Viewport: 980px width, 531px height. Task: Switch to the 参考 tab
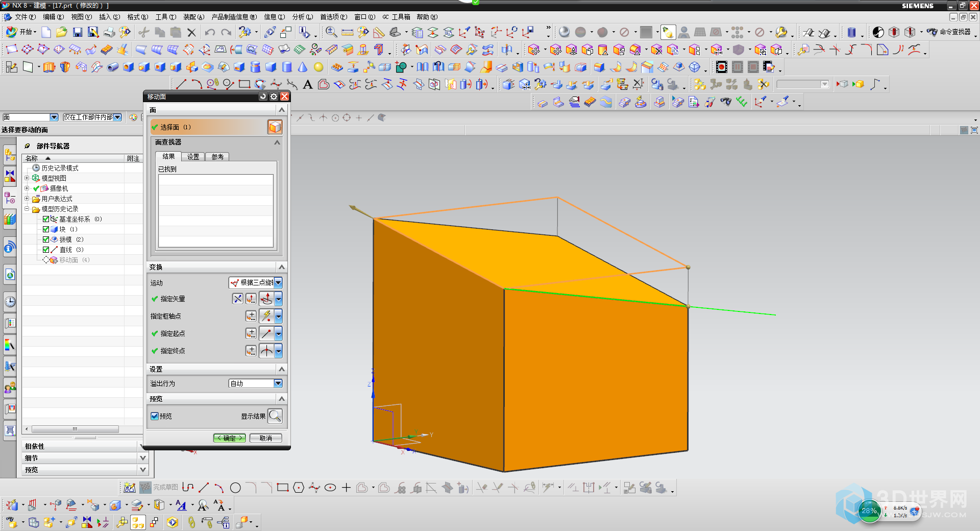point(217,157)
